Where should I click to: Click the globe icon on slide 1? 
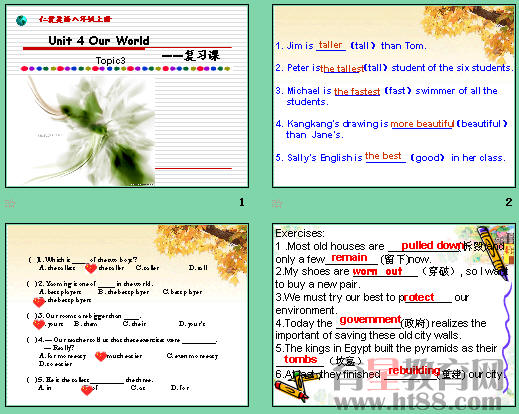click(21, 21)
